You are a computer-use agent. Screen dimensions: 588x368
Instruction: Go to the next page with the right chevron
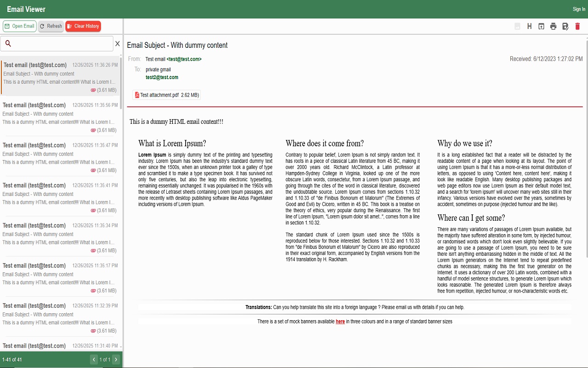[116, 359]
